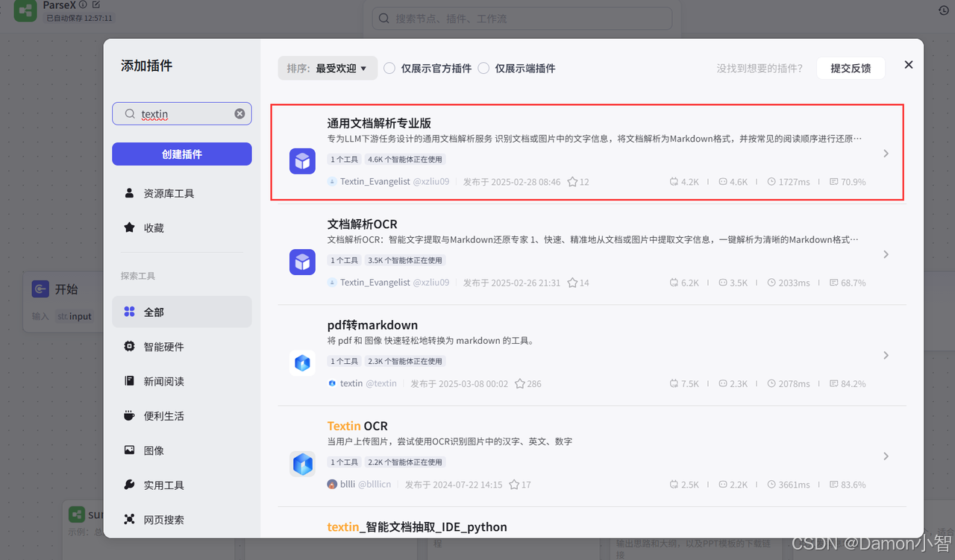Click the 开始 node icon on canvas
The image size is (955, 560).
click(x=40, y=289)
